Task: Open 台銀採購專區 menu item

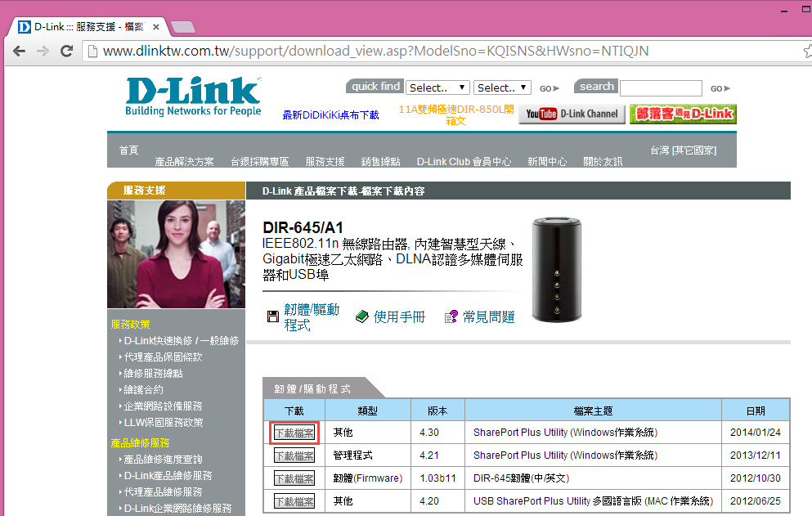Action: [259, 162]
